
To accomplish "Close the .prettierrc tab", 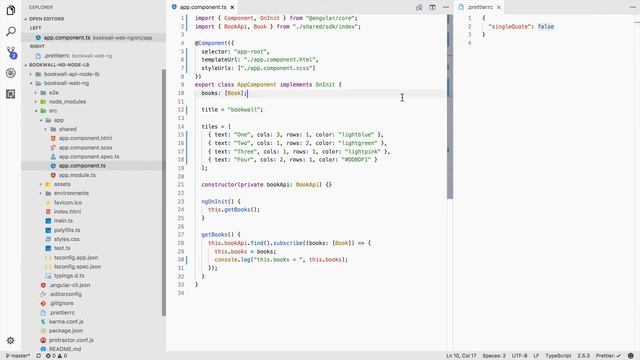I will click(499, 7).
